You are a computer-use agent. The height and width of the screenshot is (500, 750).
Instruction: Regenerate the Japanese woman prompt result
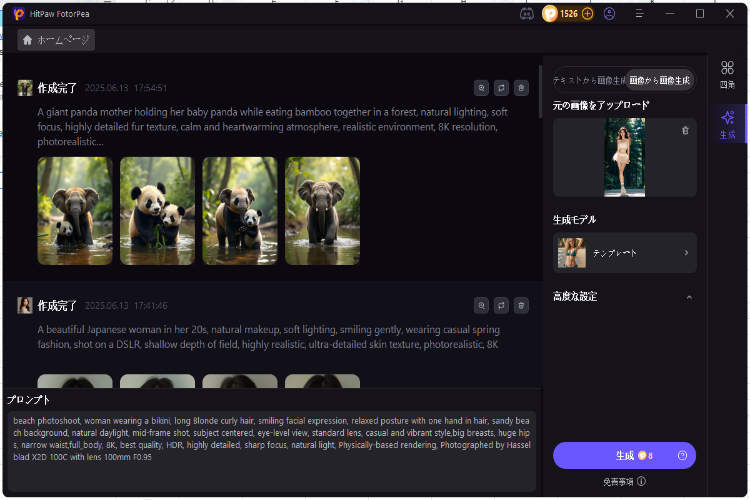(x=501, y=305)
